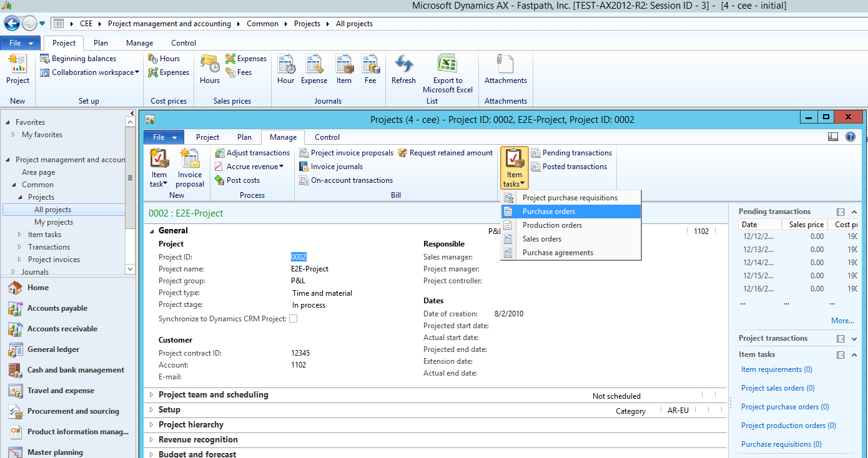868x458 pixels.
Task: Open Project invoice proposals in Bill group
Action: point(347,153)
